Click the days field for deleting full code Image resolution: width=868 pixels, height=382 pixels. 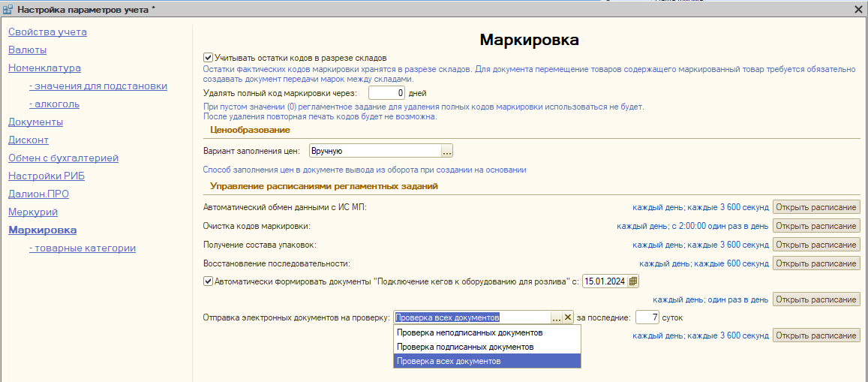point(387,94)
